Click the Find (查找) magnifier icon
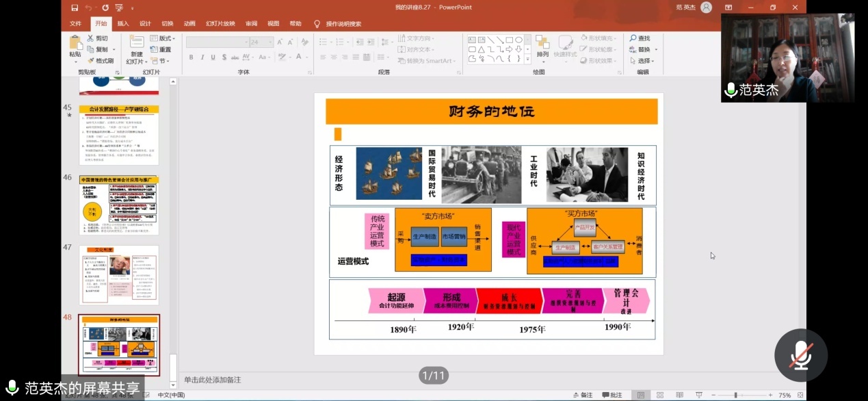The width and height of the screenshot is (868, 401). pos(633,38)
